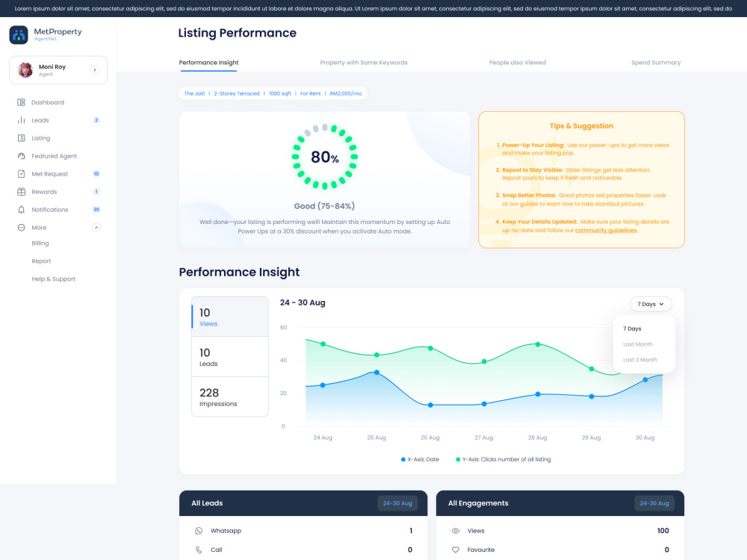The width and height of the screenshot is (747, 560).
Task: Click the 'RM2,000/mo' listing tag
Action: pos(345,94)
